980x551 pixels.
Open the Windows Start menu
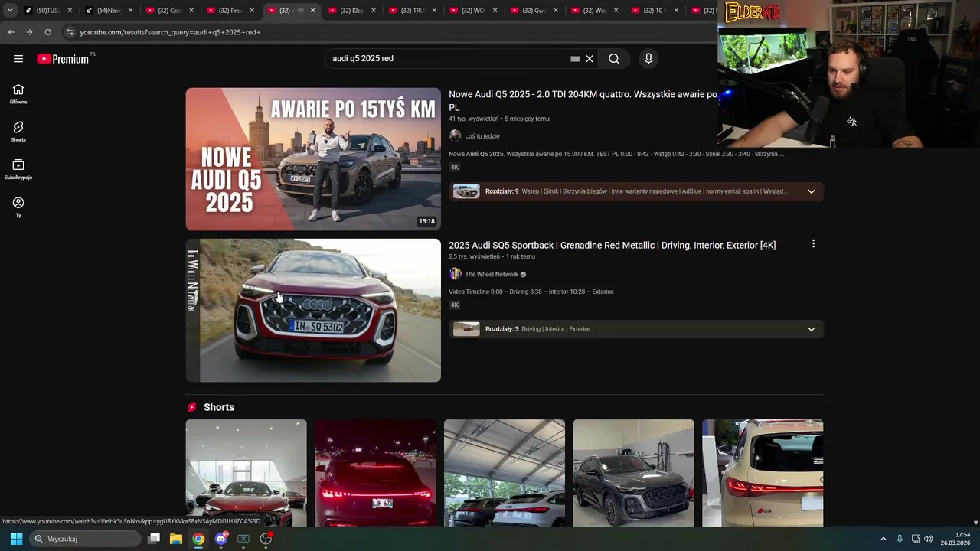click(16, 539)
